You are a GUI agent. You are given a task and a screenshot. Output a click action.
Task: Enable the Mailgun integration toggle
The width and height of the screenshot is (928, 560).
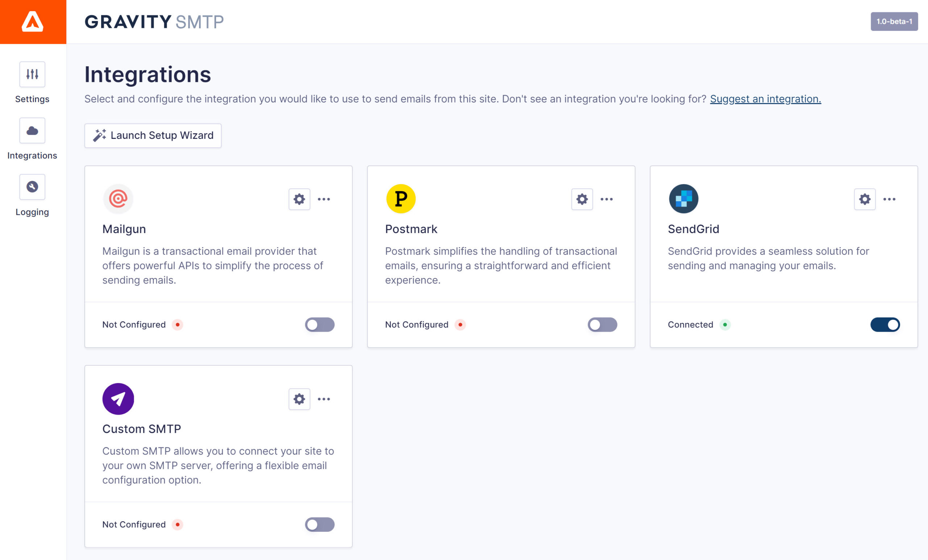coord(319,325)
